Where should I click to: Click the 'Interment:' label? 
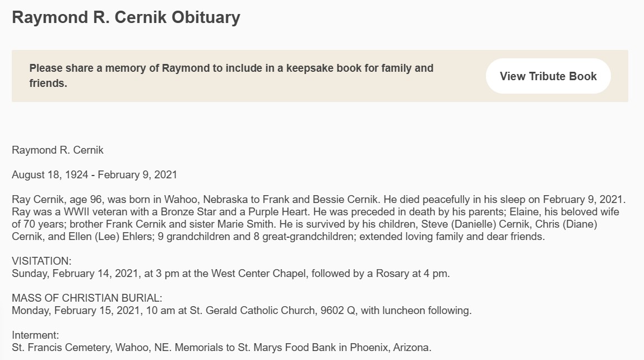coord(35,335)
